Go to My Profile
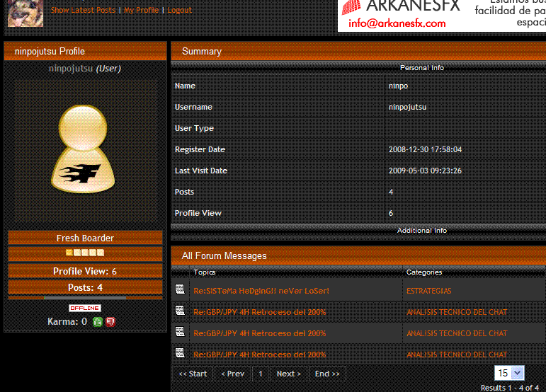546x392 pixels. [141, 11]
